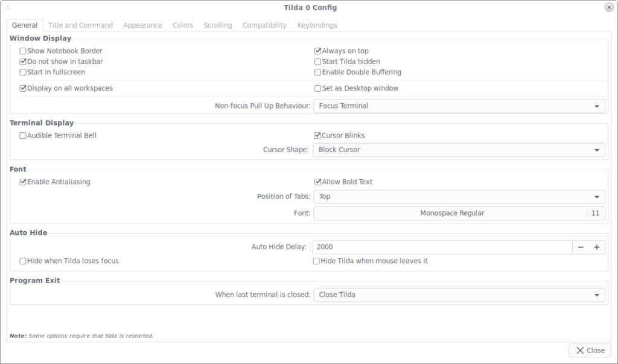The height and width of the screenshot is (364, 618).
Task: Enable Audible Terminal Bell
Action: tap(22, 135)
